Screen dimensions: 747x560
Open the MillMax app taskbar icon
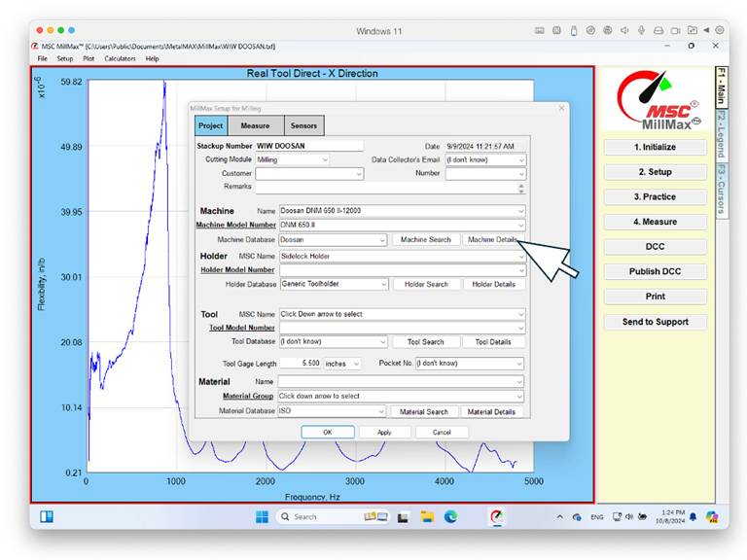[496, 516]
